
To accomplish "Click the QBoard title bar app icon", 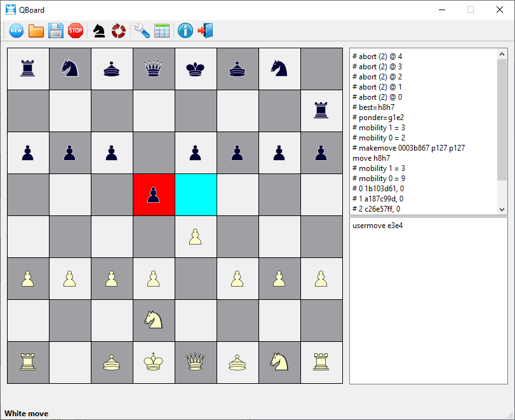I will 11,10.
